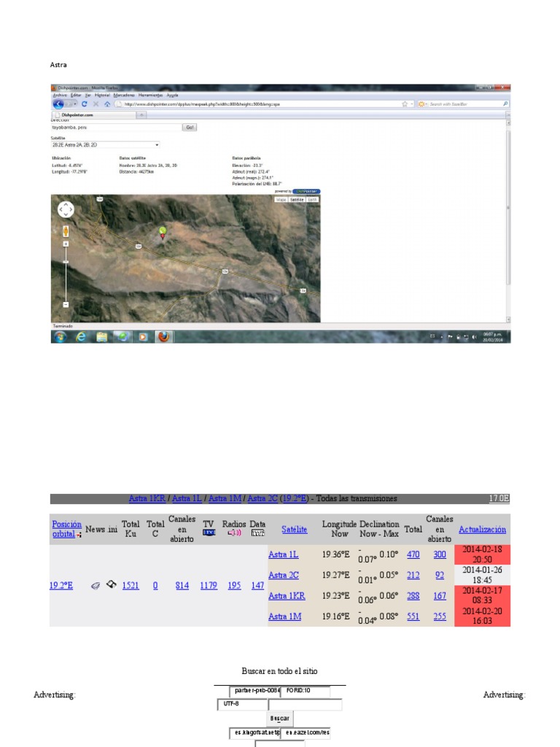The height and width of the screenshot is (747, 560).
Task: Click Firefox icon in taskbar
Action: tap(164, 337)
